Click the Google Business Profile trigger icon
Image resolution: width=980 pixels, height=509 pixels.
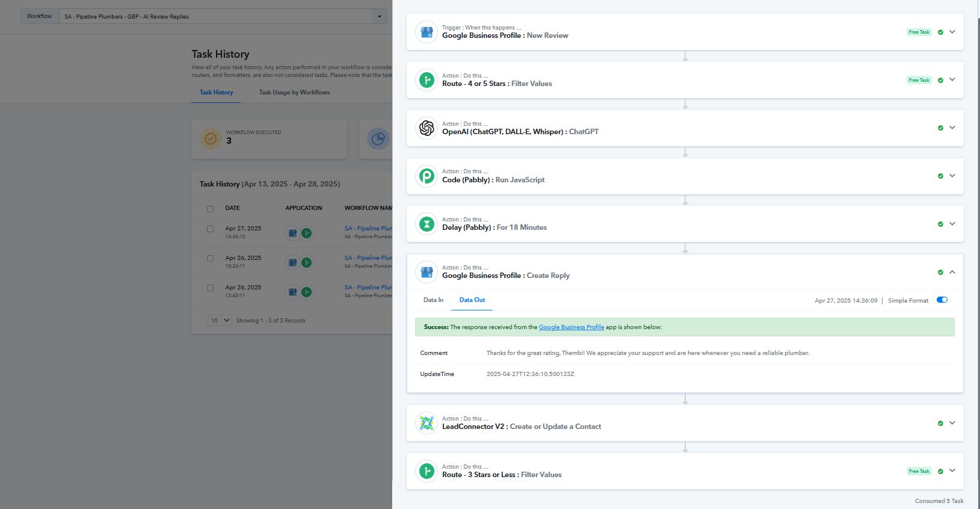click(x=427, y=32)
